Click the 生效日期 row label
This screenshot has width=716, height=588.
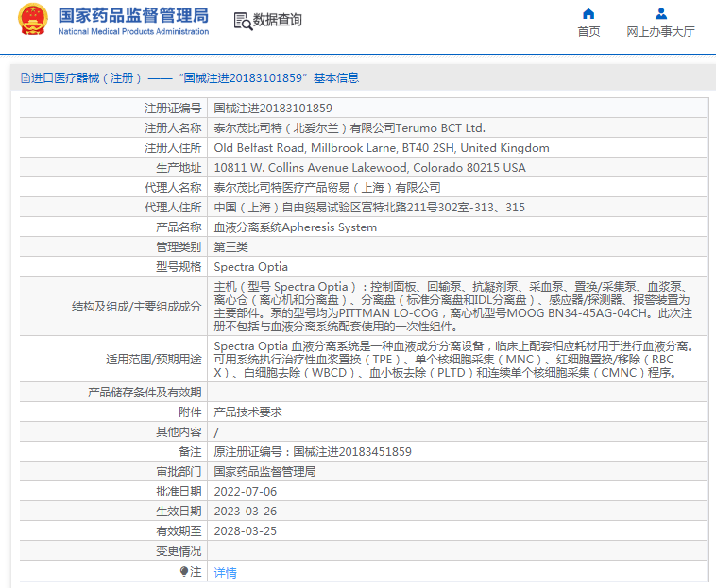(179, 512)
